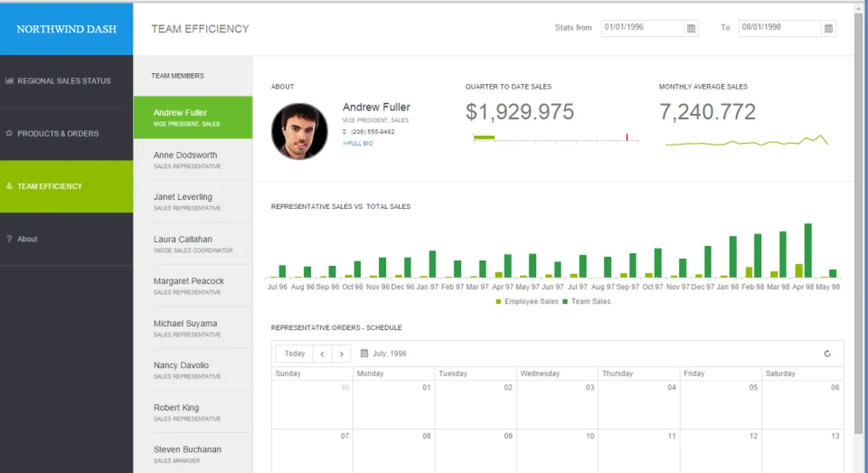Viewport: 868px width, 473px height.
Task: Open the Products & Orders section
Action: point(67,134)
